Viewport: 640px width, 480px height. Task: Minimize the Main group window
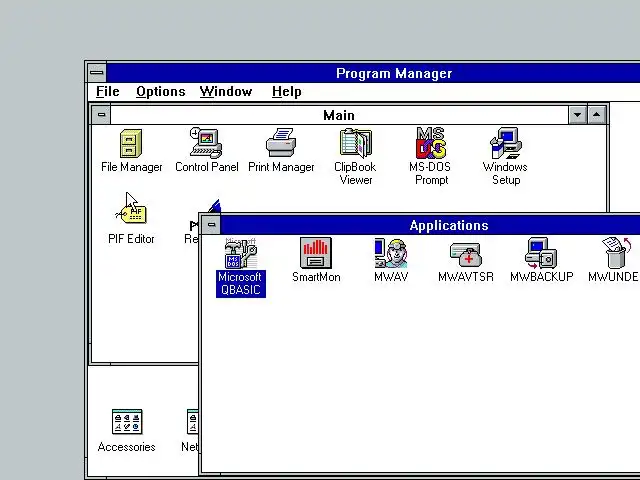tap(578, 115)
